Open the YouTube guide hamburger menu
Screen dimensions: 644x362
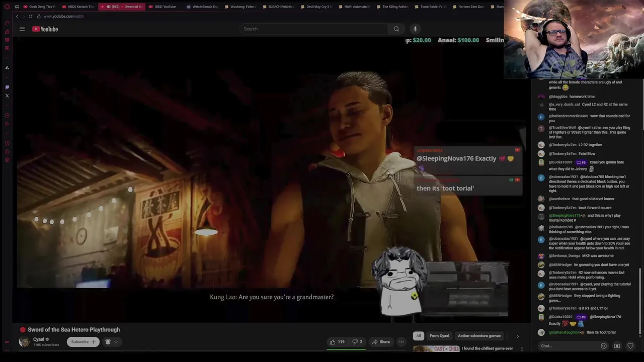(x=22, y=29)
